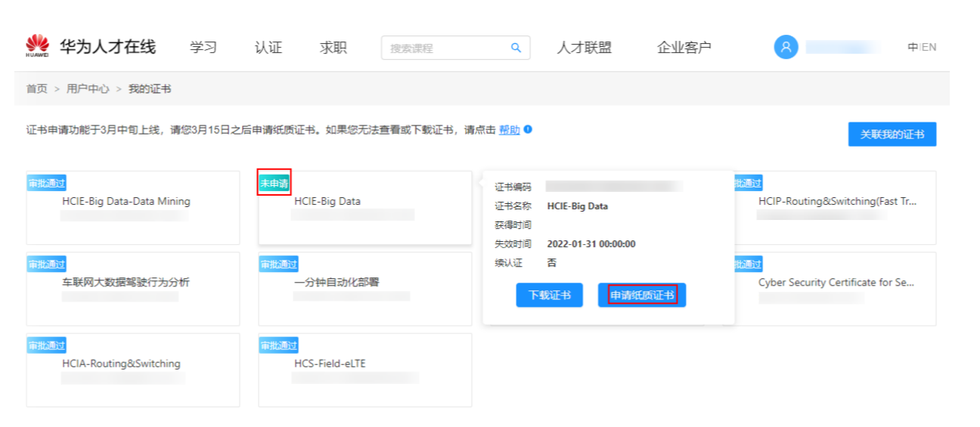Screen dimensions: 980x427
Task: Open the user avatar icon
Action: pyautogui.click(x=786, y=47)
